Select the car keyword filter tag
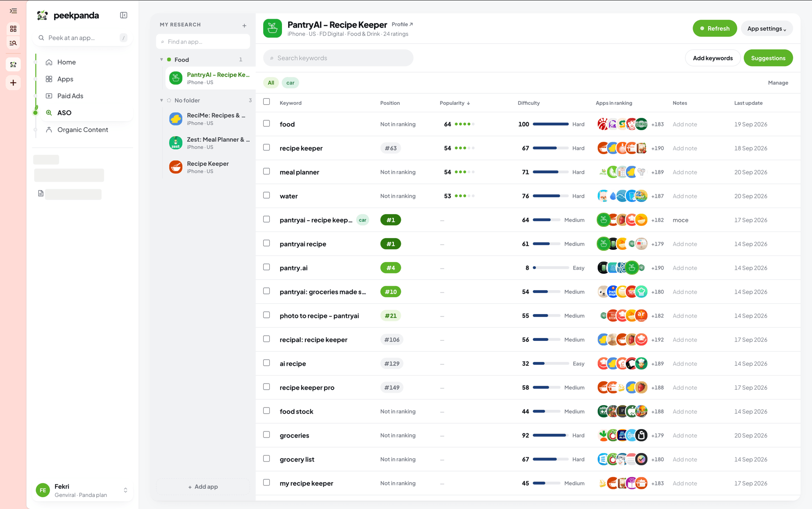 (x=290, y=83)
